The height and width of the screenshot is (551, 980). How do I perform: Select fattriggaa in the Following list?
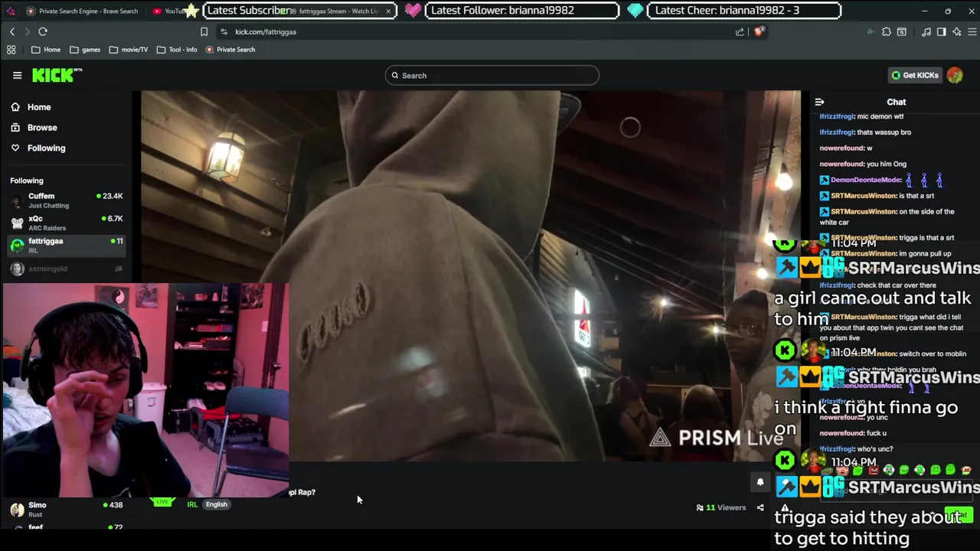[66, 245]
